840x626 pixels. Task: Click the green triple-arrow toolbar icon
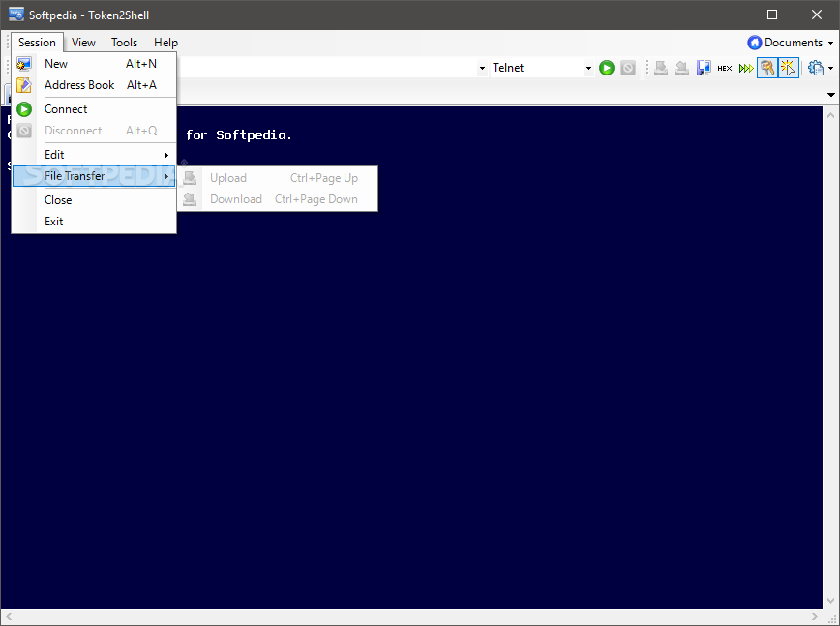tap(746, 68)
